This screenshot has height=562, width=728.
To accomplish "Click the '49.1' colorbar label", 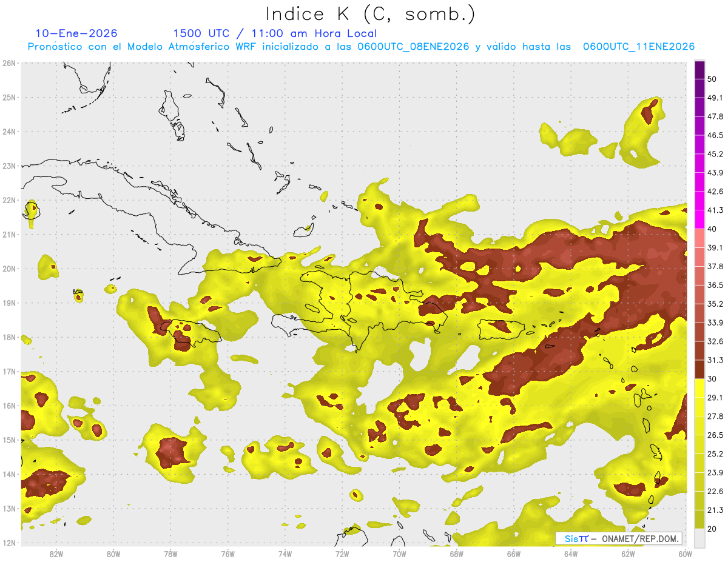I will (715, 98).
